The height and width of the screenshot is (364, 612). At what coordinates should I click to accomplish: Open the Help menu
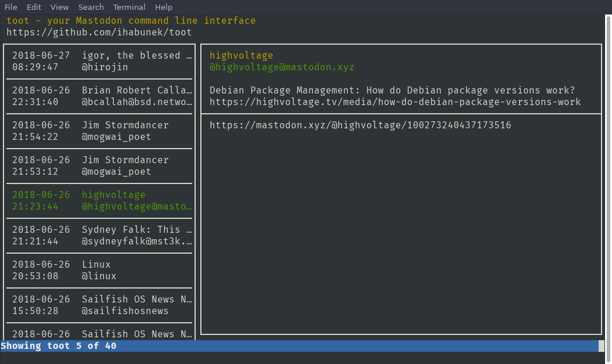click(x=164, y=7)
